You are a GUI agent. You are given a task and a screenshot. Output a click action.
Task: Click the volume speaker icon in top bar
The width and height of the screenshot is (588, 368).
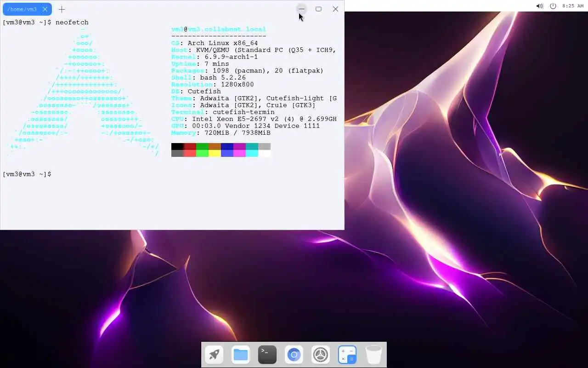540,6
